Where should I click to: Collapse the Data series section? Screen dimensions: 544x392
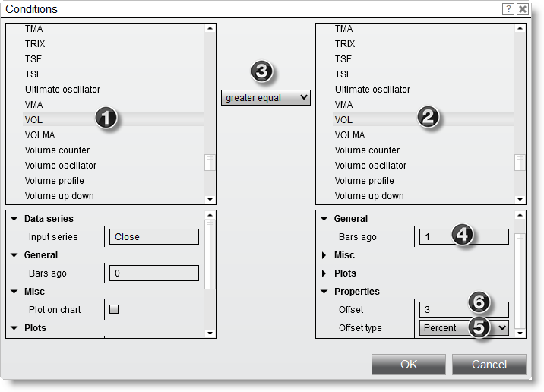14,219
